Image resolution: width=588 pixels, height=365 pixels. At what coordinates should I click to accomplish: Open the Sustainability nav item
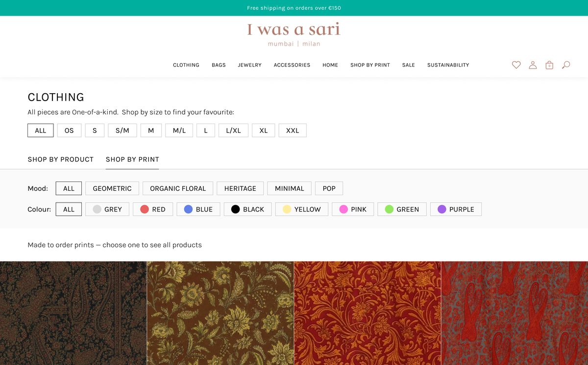pyautogui.click(x=448, y=65)
